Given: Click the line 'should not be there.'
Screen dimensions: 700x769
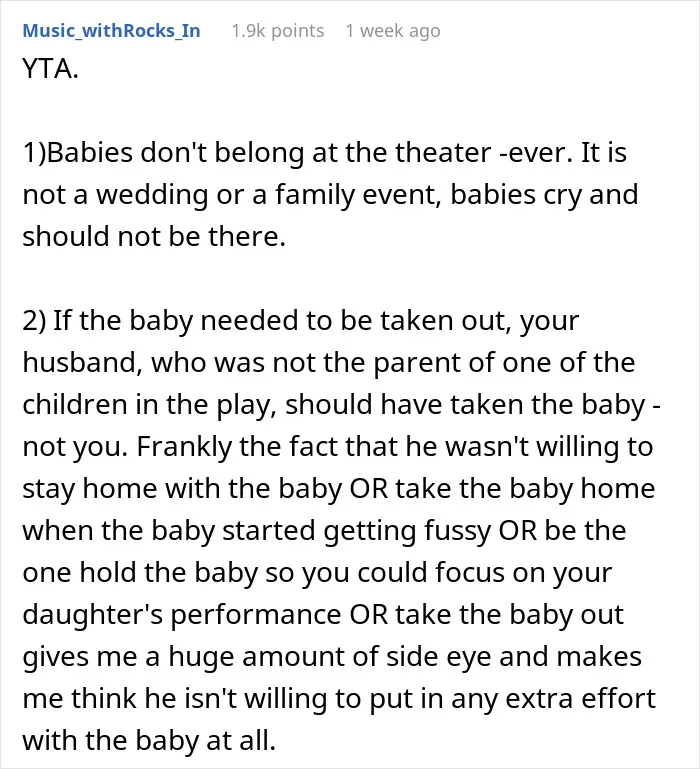Looking at the screenshot, I should (x=154, y=236).
